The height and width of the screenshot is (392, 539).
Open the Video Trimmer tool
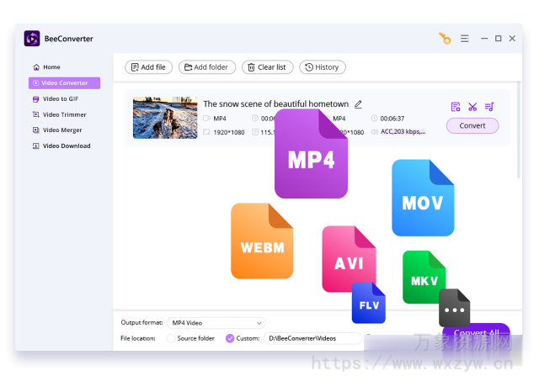click(64, 114)
